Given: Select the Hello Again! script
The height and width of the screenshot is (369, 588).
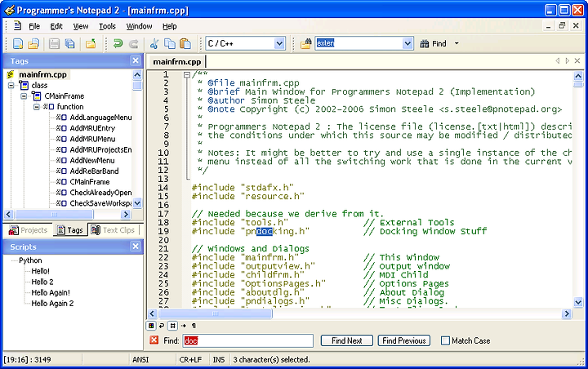Looking at the screenshot, I should coord(51,293).
